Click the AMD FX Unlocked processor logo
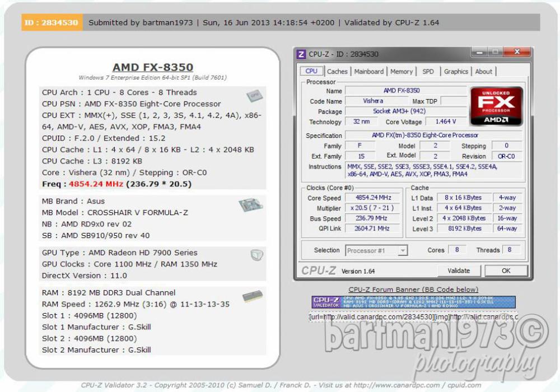The height and width of the screenshot is (392, 560). click(x=496, y=106)
